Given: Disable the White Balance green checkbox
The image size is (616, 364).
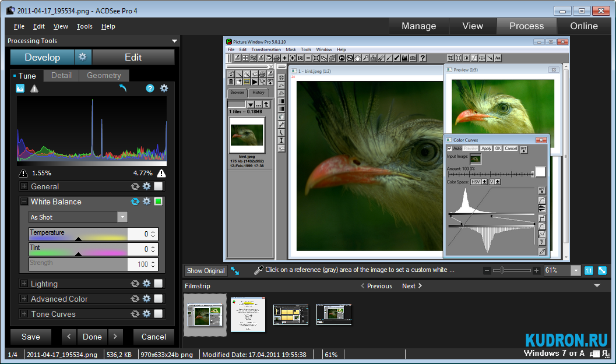Looking at the screenshot, I should point(158,202).
